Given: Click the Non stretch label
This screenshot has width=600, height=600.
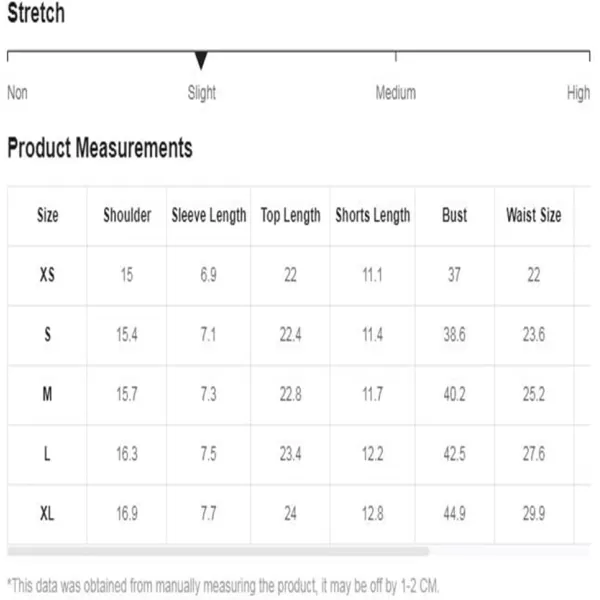Looking at the screenshot, I should coord(18,93).
